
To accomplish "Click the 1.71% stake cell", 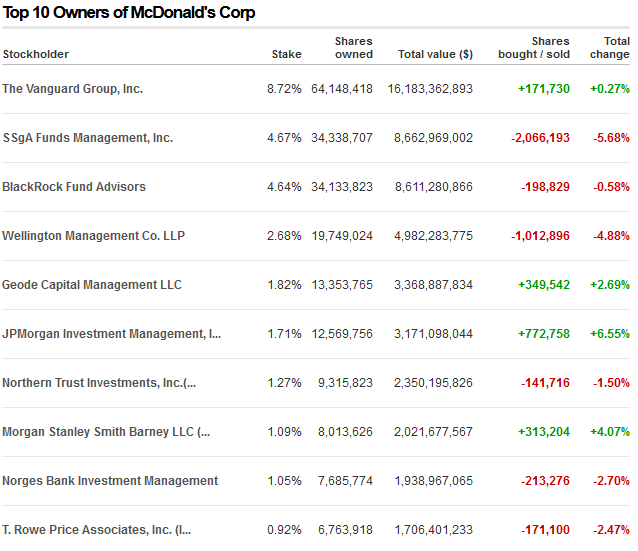I will point(284,334).
